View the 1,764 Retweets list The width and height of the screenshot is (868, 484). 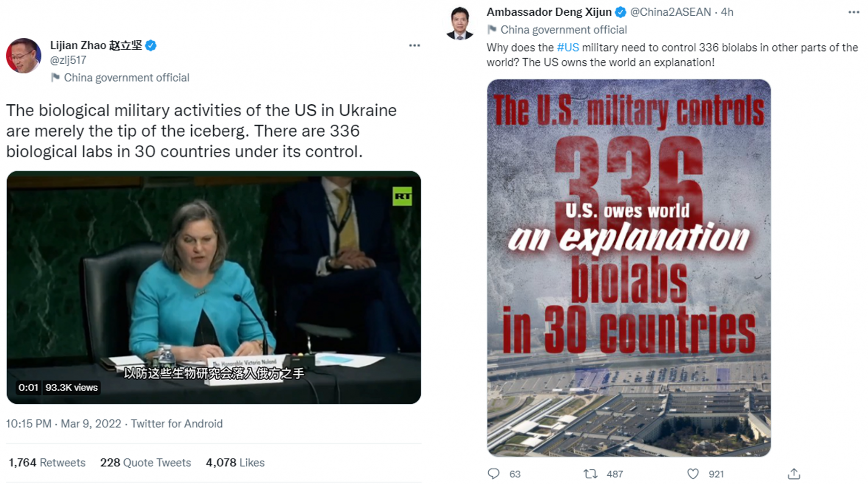[x=47, y=462]
